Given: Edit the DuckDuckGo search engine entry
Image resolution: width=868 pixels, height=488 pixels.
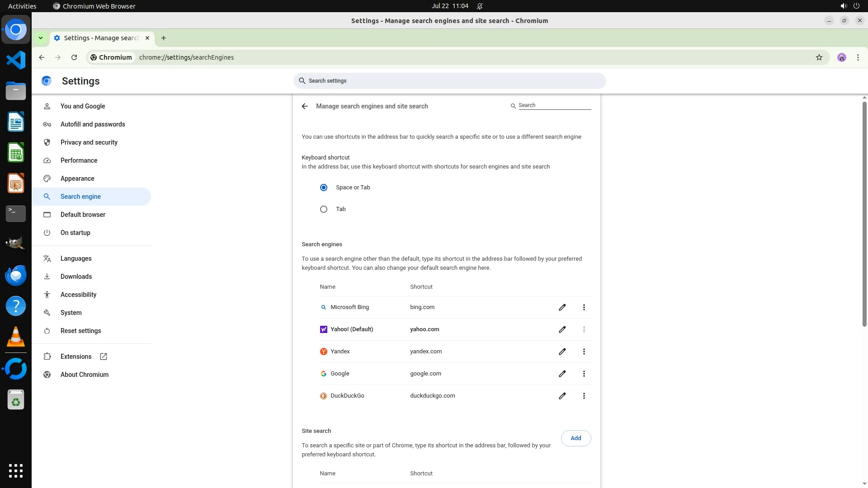Looking at the screenshot, I should [562, 396].
